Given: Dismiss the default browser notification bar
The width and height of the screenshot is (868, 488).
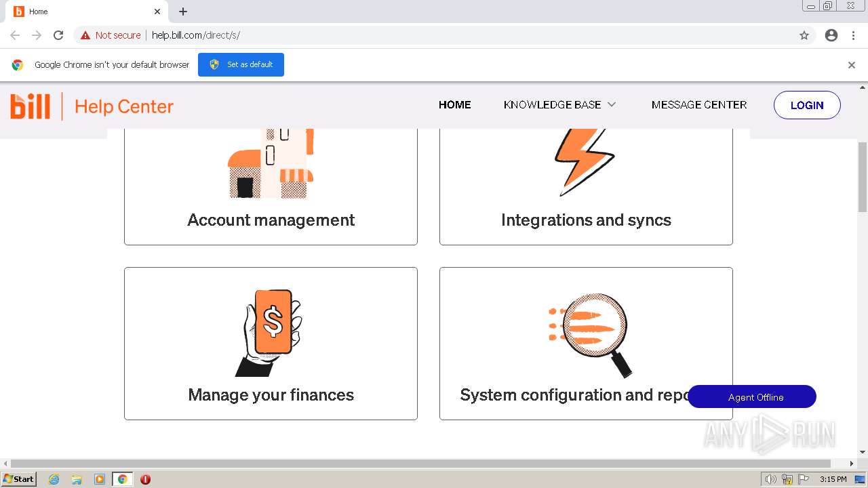Looking at the screenshot, I should pyautogui.click(x=852, y=65).
